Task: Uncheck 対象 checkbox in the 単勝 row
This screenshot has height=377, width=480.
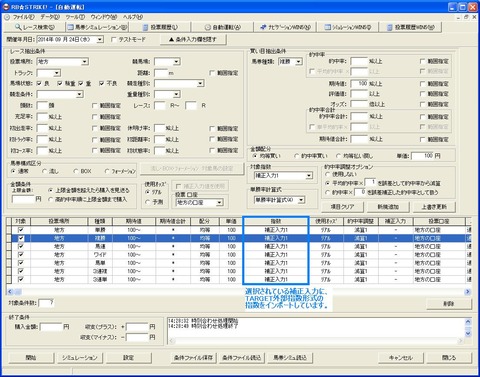Action: point(21,230)
